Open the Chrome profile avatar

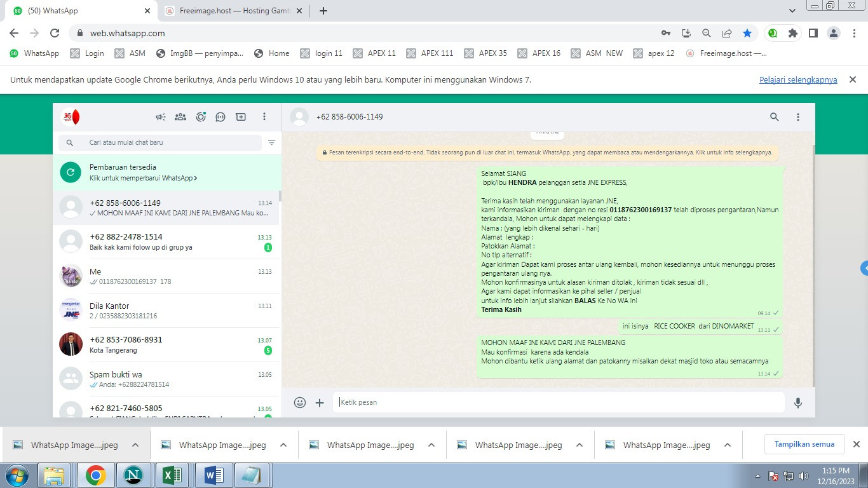point(834,33)
